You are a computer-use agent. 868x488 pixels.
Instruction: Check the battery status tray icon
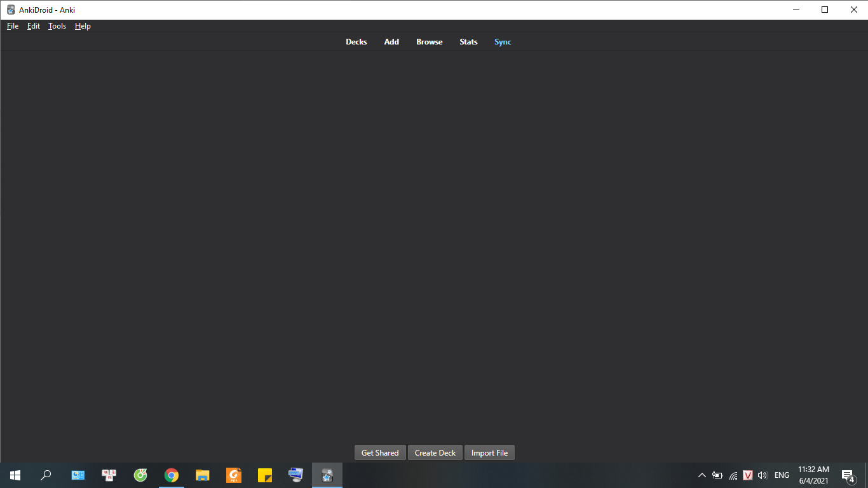[x=717, y=475]
